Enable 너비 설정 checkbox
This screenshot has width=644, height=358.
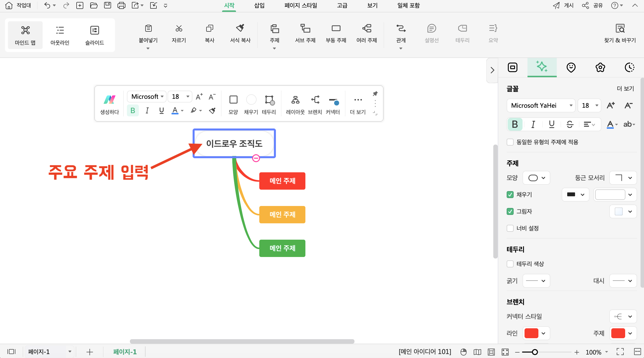[510, 228]
